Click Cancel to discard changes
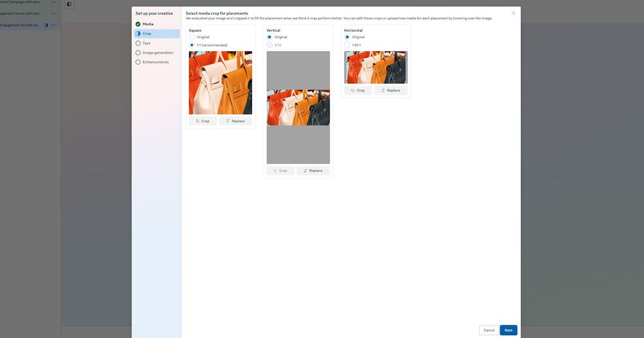This screenshot has width=644, height=338. click(489, 330)
